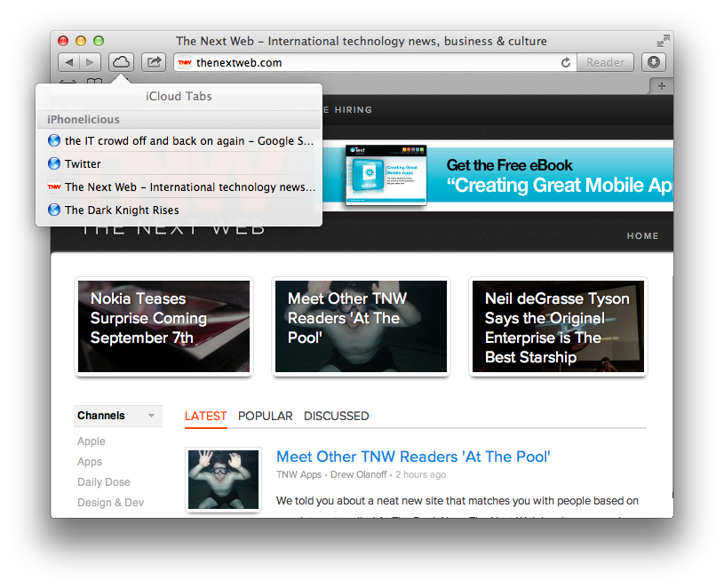This screenshot has height=588, width=724.
Task: Open the Free eBook banner ad
Action: 497,175
